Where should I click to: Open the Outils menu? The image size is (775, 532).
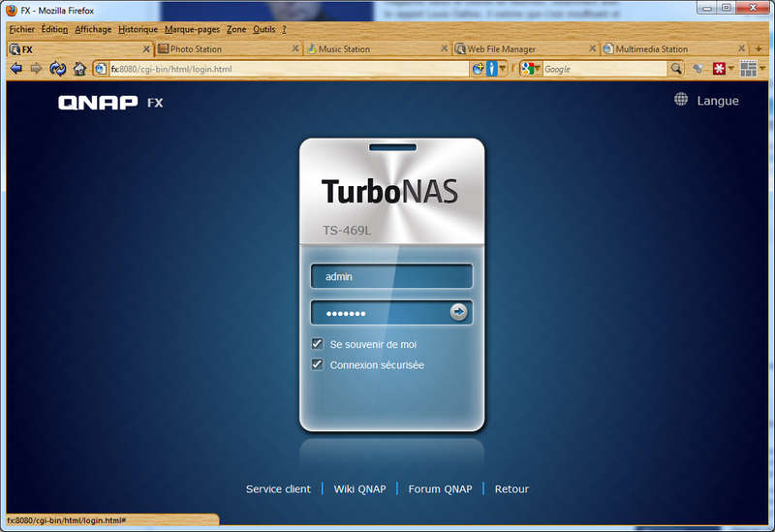pyautogui.click(x=263, y=29)
